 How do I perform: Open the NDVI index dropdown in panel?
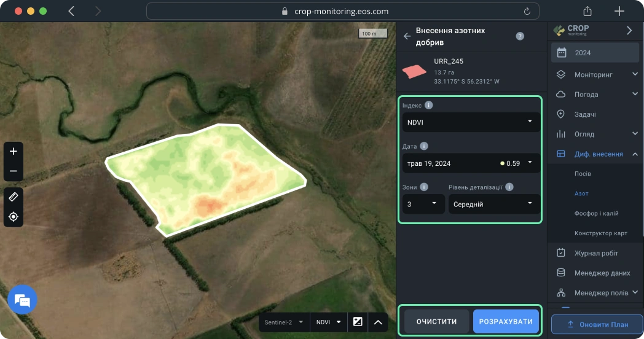(x=470, y=122)
